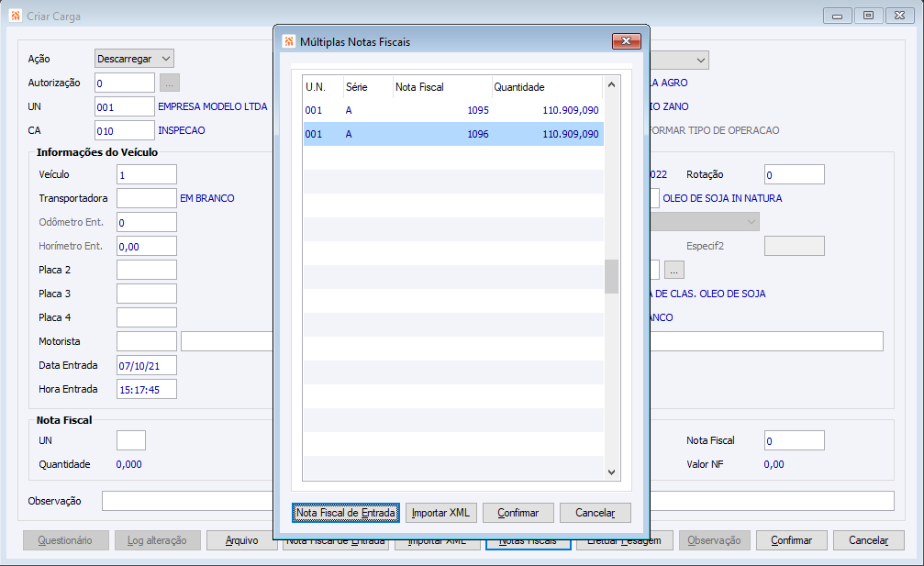Click the browse button next to Autorização
Viewport: 924px width, 566px height.
[x=169, y=83]
